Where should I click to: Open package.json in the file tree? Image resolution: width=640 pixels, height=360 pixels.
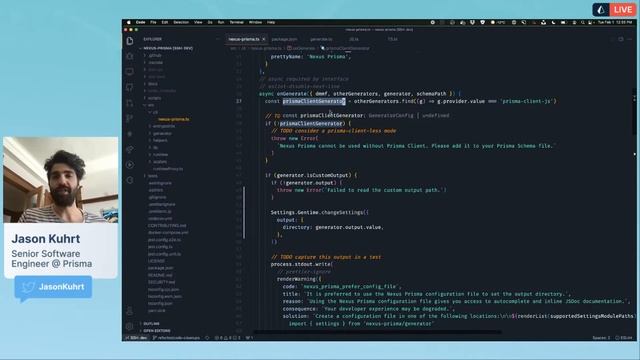pyautogui.click(x=160, y=268)
